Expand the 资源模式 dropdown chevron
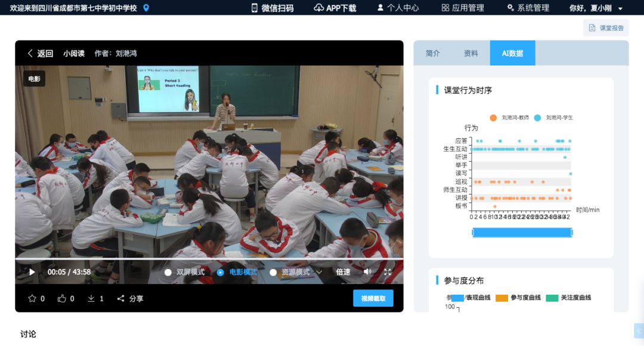The image size is (644, 346). (319, 271)
